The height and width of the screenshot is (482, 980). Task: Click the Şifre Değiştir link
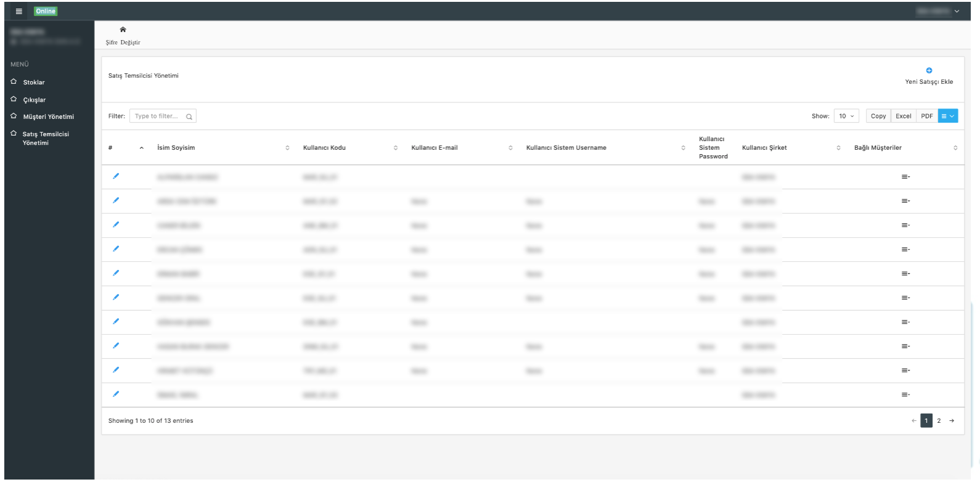[123, 43]
